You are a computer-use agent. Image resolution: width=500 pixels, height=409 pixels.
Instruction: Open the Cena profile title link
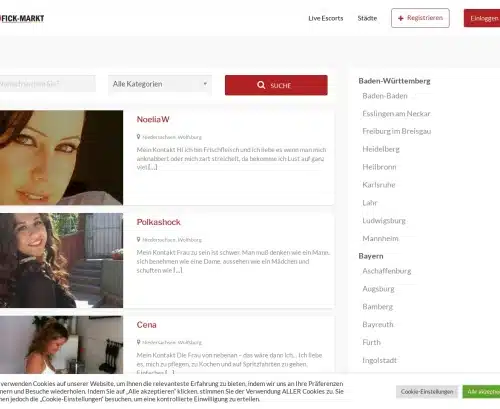tap(147, 325)
